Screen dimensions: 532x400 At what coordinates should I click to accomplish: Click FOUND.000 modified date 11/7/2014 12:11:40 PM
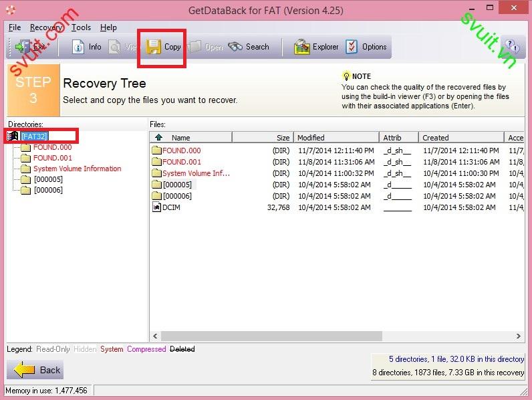[336, 151]
